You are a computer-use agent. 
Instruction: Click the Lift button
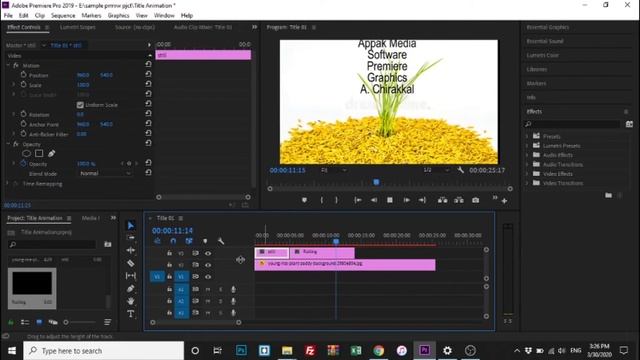point(442,200)
